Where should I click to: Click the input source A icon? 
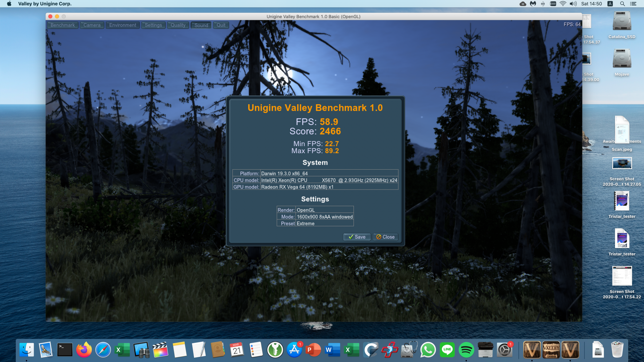click(610, 4)
